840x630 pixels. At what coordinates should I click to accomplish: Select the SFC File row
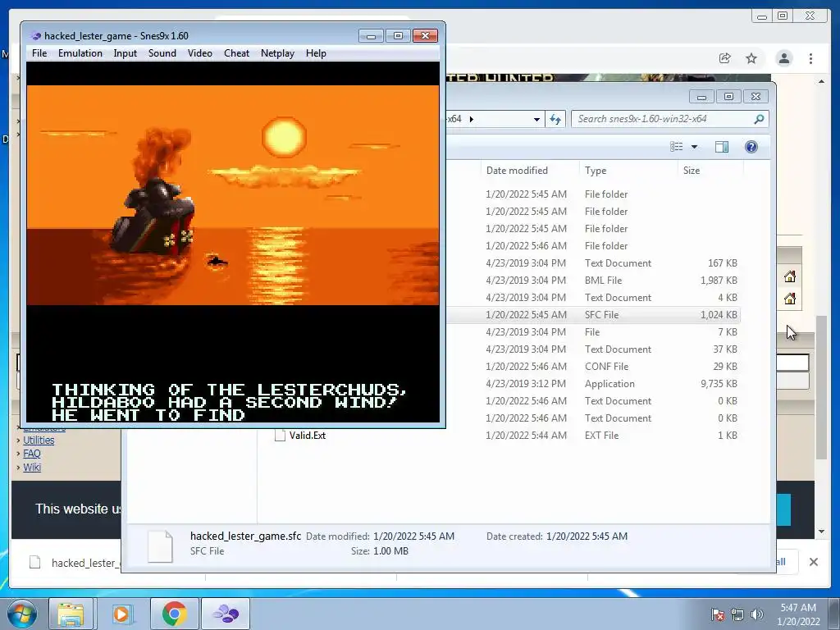[593, 315]
